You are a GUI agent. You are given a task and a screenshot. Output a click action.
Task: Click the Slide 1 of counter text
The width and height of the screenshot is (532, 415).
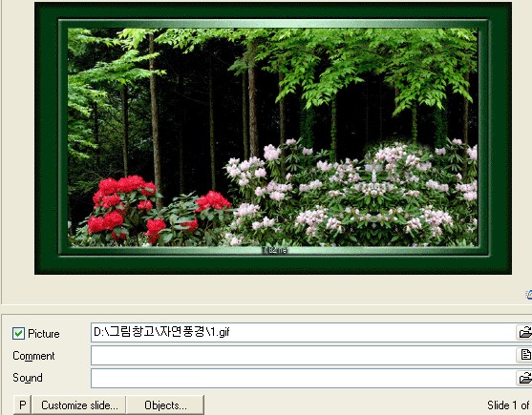508,405
